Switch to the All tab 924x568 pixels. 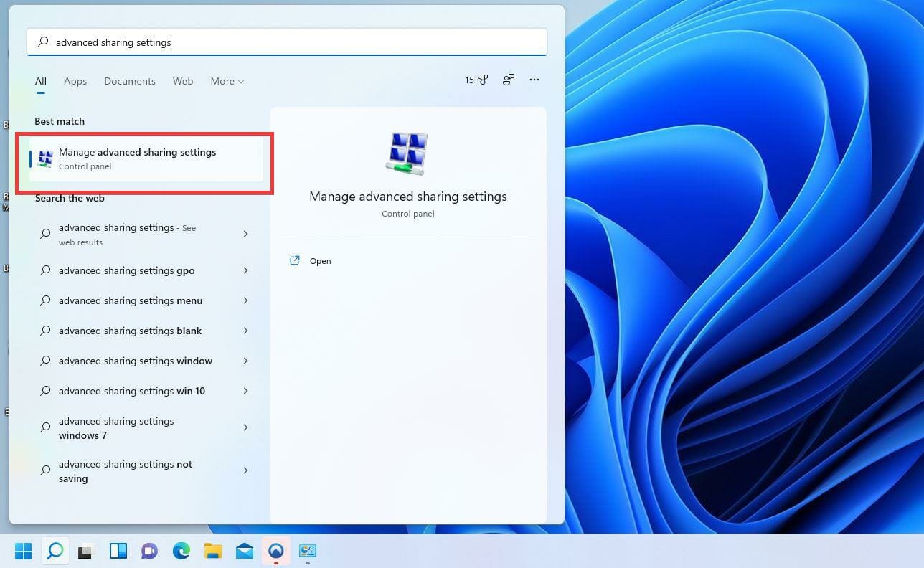point(41,82)
